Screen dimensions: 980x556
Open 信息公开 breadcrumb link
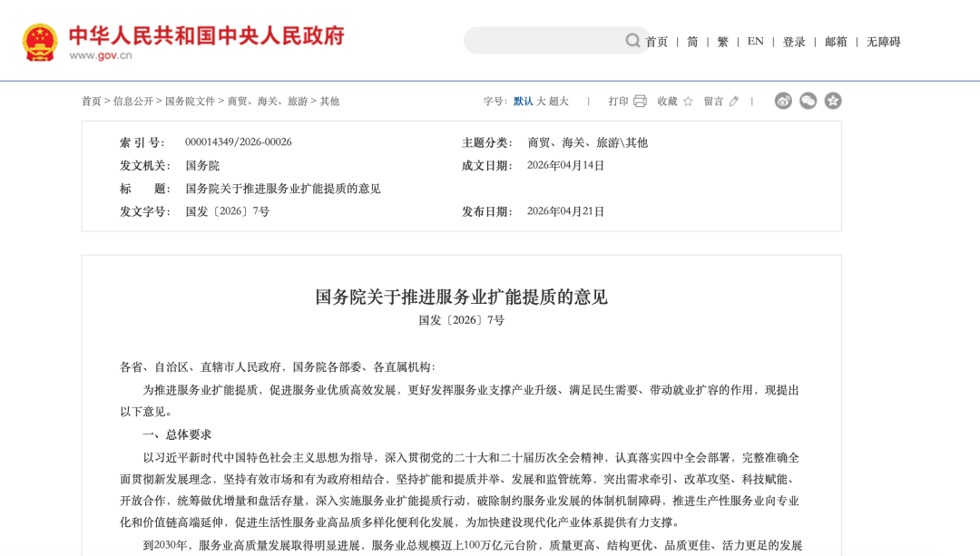click(x=133, y=102)
